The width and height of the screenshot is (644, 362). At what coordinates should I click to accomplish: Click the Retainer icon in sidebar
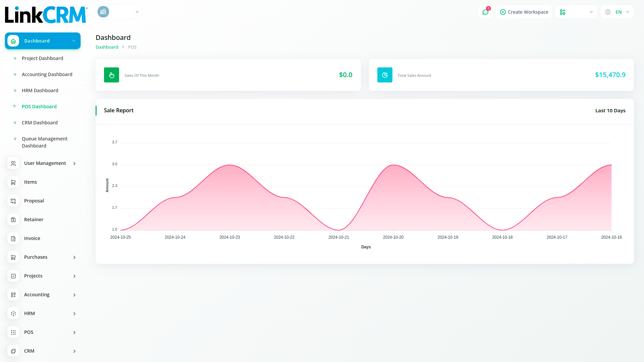coord(13,220)
